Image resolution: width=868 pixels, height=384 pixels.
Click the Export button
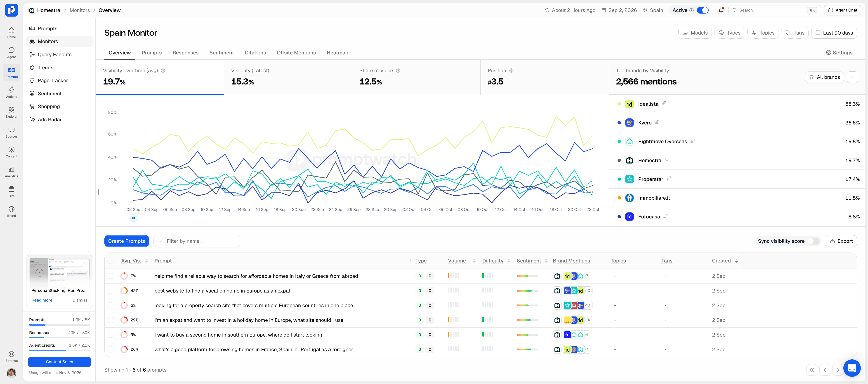(x=841, y=241)
